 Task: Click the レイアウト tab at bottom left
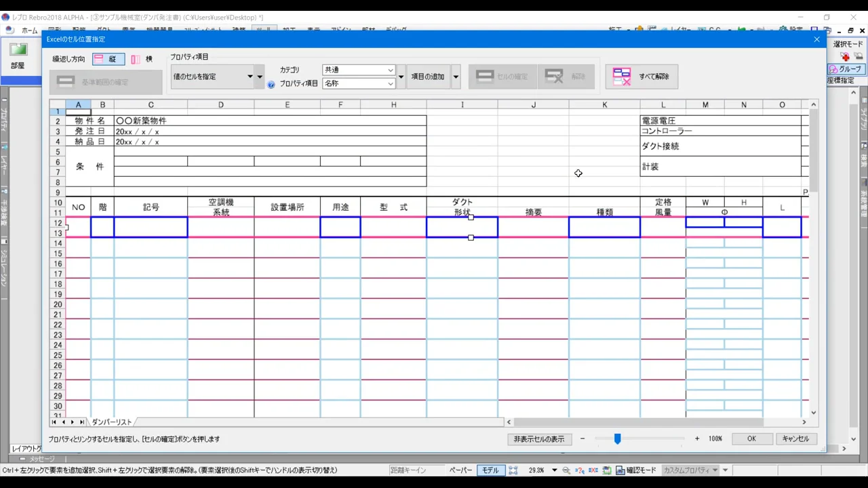click(x=26, y=449)
